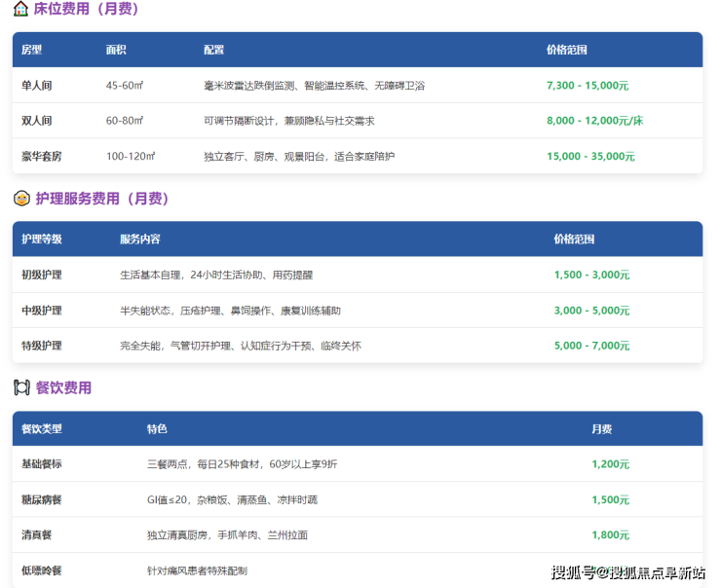
Task: Click the 护理等级 column header
Action: coord(41,239)
